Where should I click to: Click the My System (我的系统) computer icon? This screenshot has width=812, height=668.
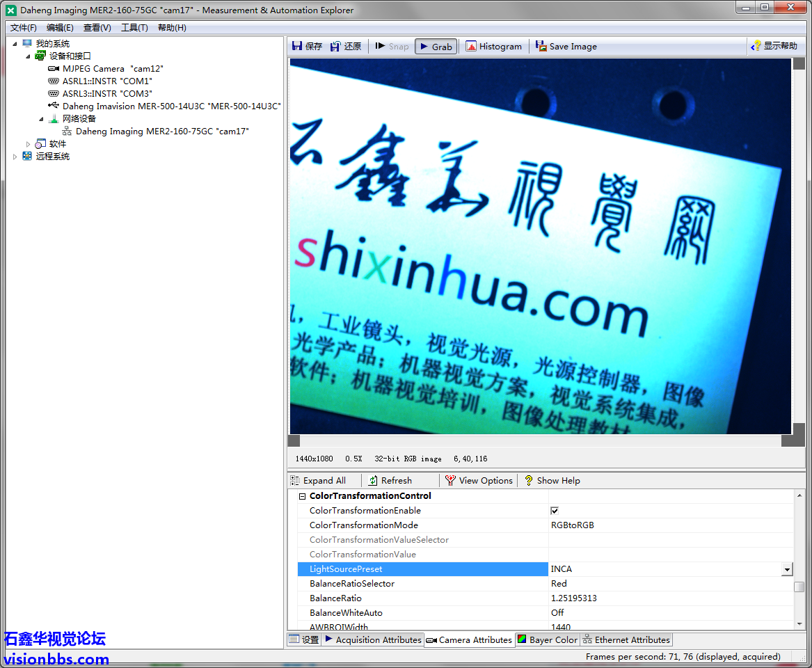27,44
